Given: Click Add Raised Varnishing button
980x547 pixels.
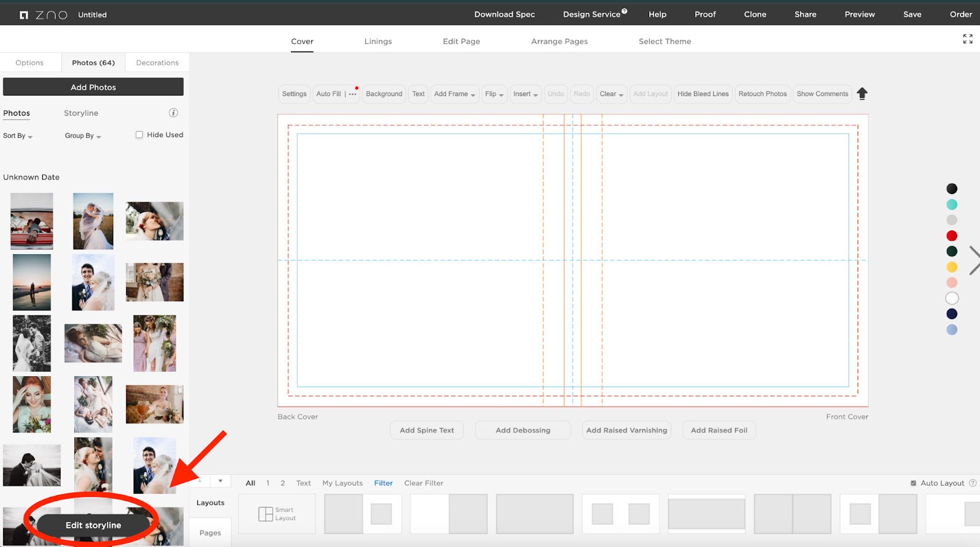Looking at the screenshot, I should [627, 430].
